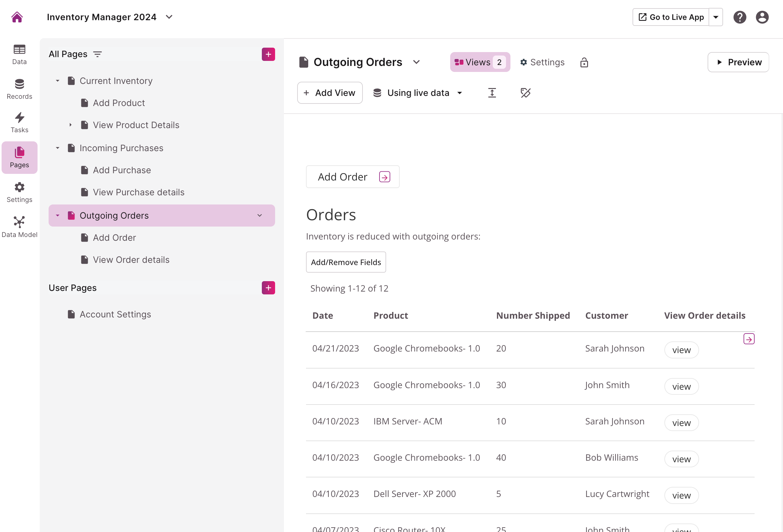
Task: Click the Customer column header
Action: point(606,315)
